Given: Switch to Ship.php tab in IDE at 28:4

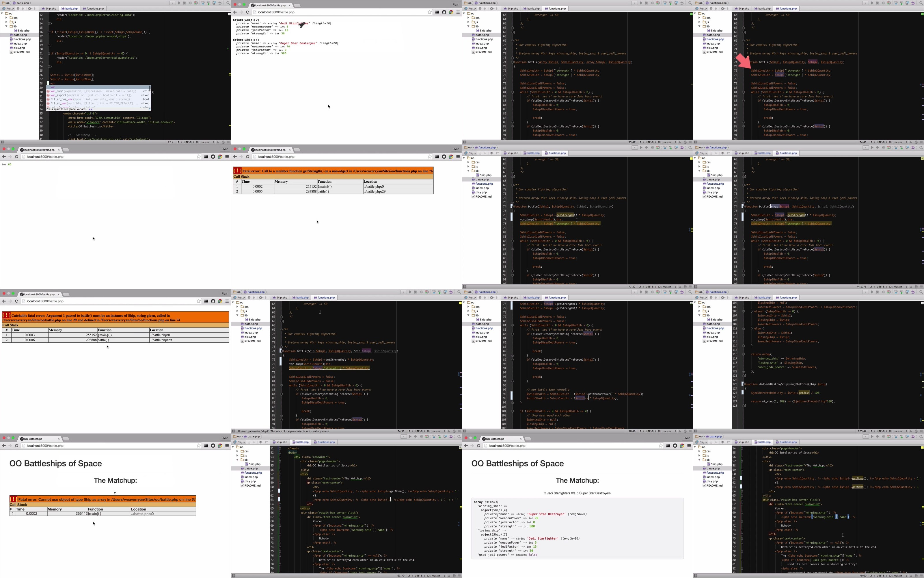Looking at the screenshot, I should (x=49, y=9).
